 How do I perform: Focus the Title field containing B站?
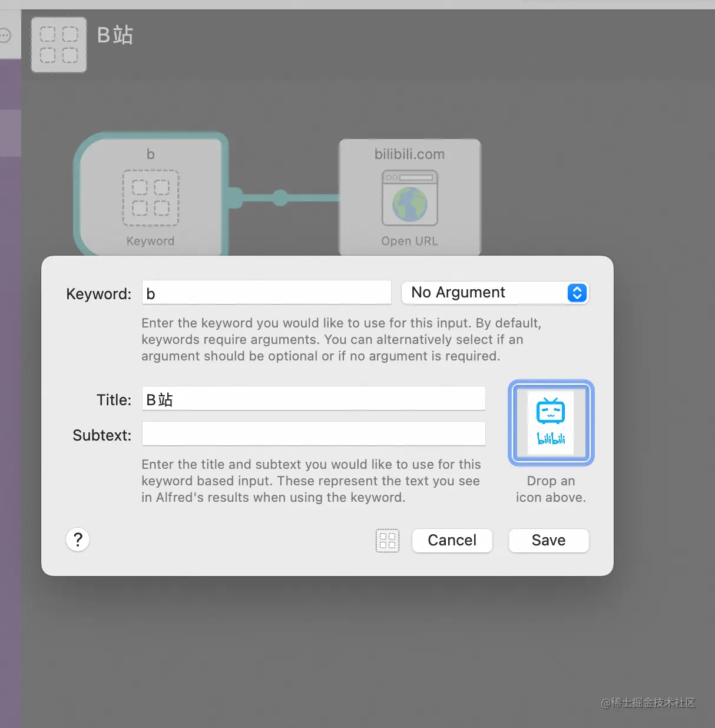click(x=314, y=399)
